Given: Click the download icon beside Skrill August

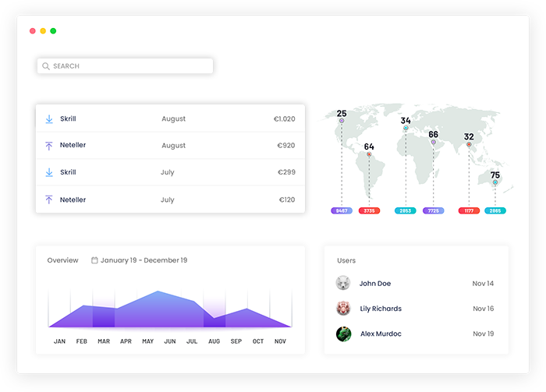Looking at the screenshot, I should coord(49,119).
